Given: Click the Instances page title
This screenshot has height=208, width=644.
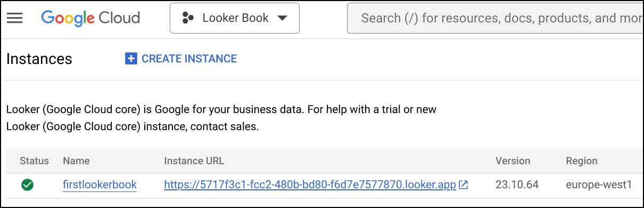Looking at the screenshot, I should pos(39,59).
